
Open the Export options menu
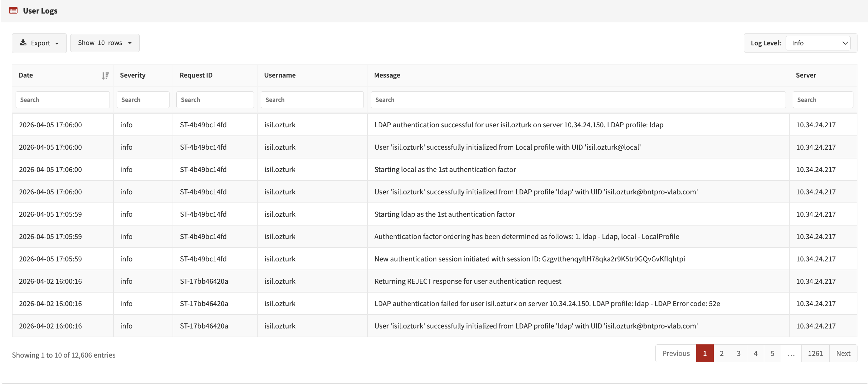(39, 43)
